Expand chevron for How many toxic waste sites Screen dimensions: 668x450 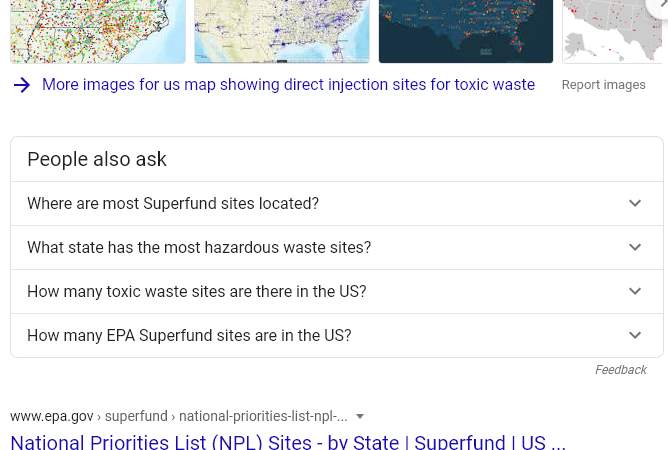click(635, 291)
